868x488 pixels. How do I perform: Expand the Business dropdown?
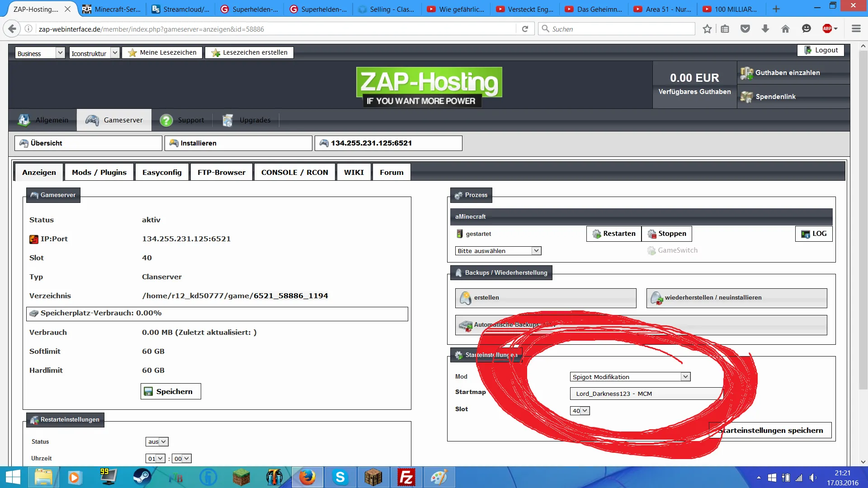click(x=40, y=53)
